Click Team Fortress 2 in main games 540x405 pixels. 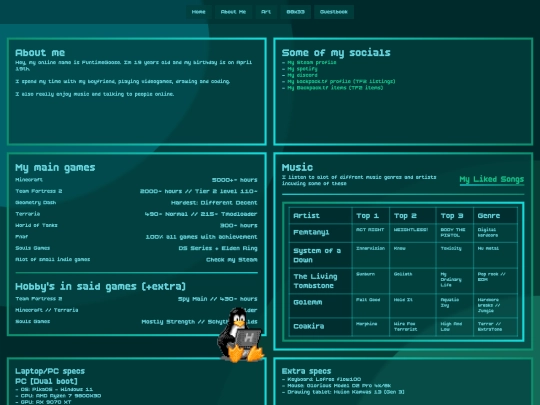(x=136, y=191)
